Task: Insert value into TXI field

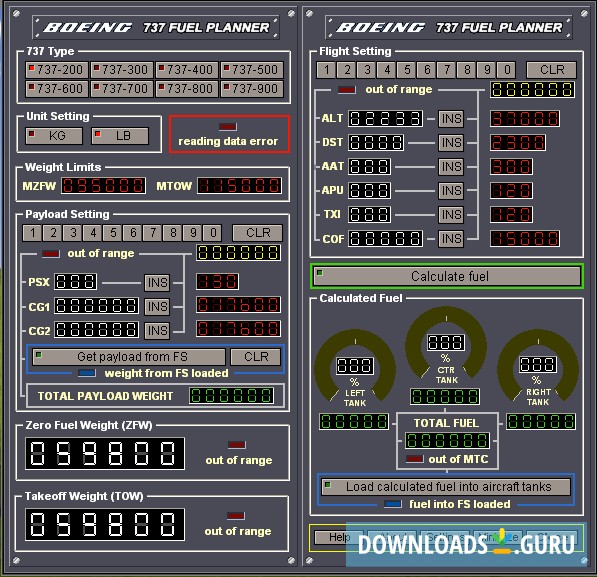Action: click(451, 215)
